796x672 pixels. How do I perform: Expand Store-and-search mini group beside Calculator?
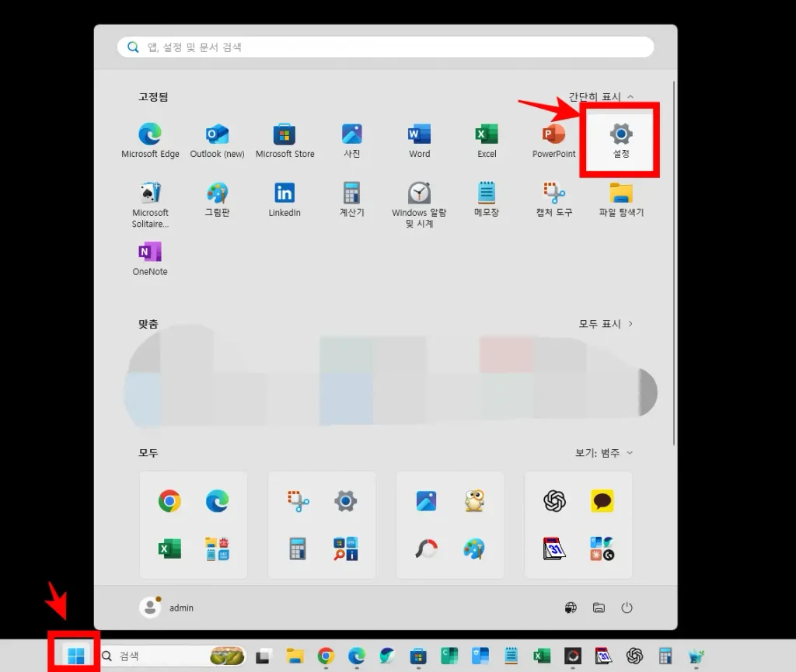[346, 548]
